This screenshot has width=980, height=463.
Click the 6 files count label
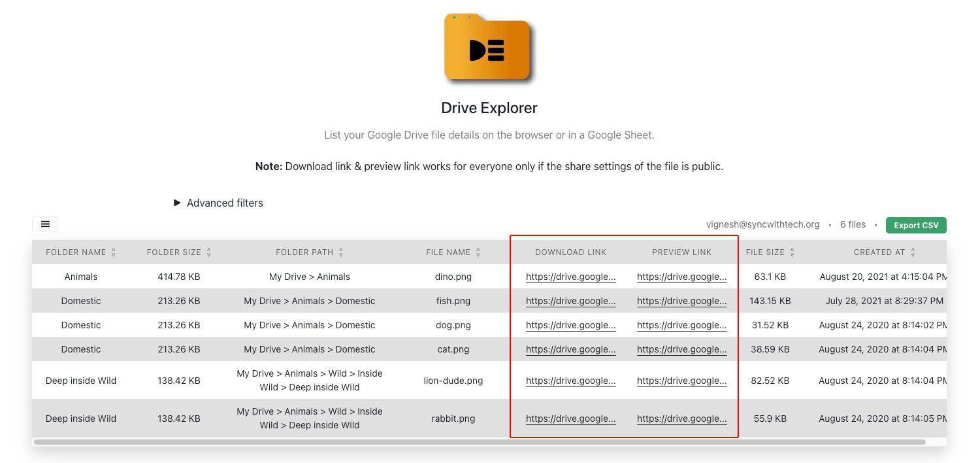click(853, 224)
